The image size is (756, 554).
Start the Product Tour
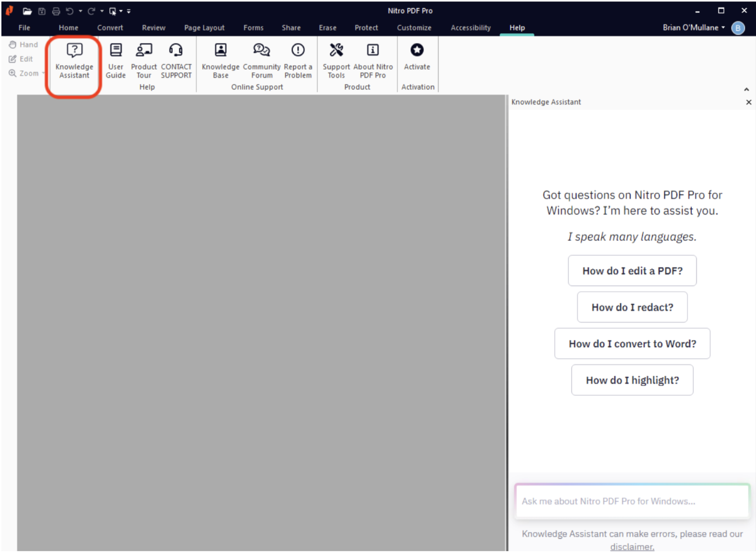(144, 60)
